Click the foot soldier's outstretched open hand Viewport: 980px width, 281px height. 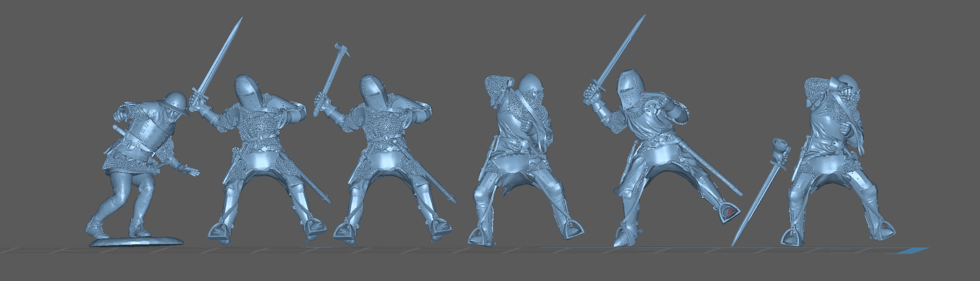coord(189,170)
